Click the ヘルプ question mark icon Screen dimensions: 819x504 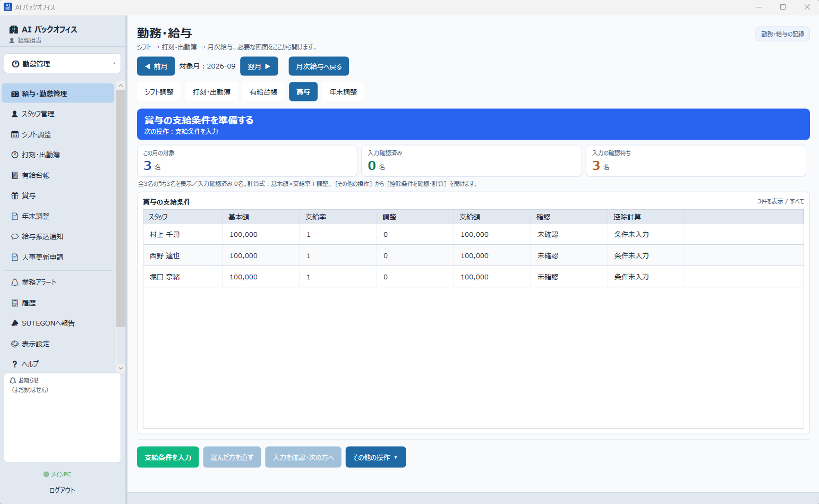coord(15,364)
